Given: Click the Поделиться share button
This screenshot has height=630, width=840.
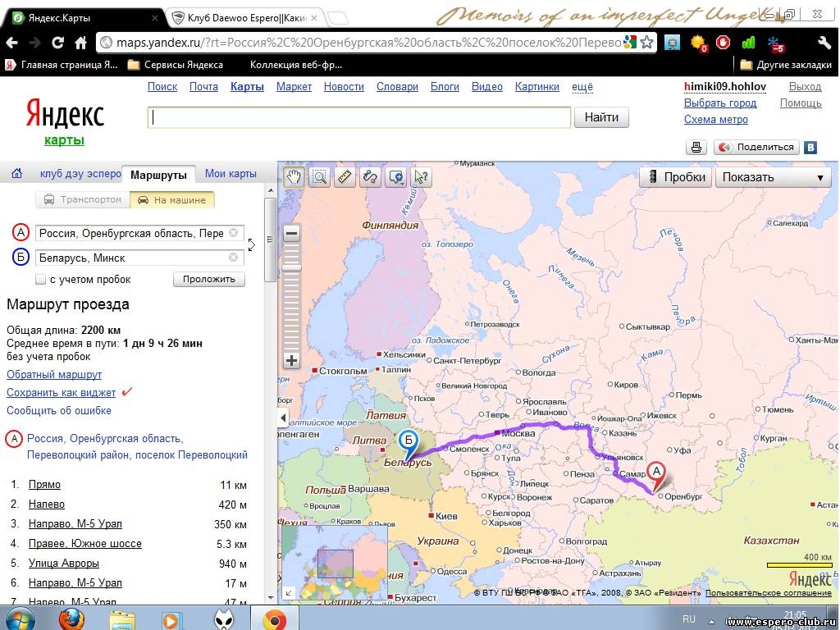Looking at the screenshot, I should 757,147.
